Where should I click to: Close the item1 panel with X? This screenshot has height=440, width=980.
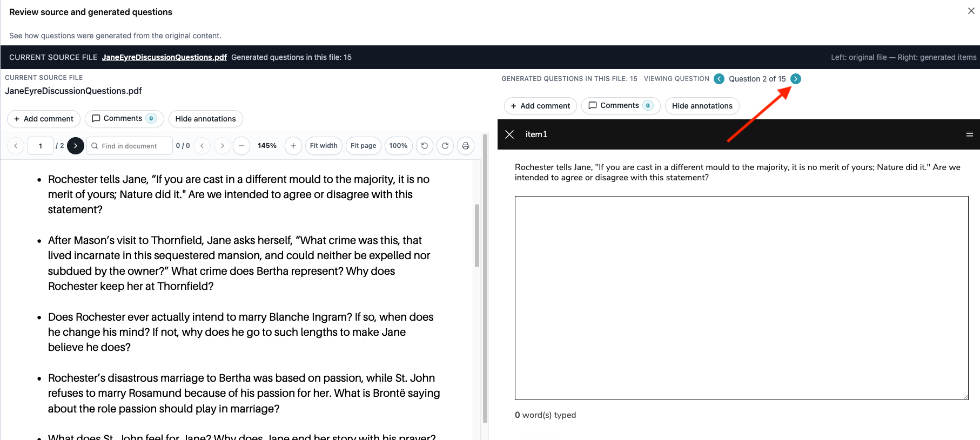tap(509, 134)
